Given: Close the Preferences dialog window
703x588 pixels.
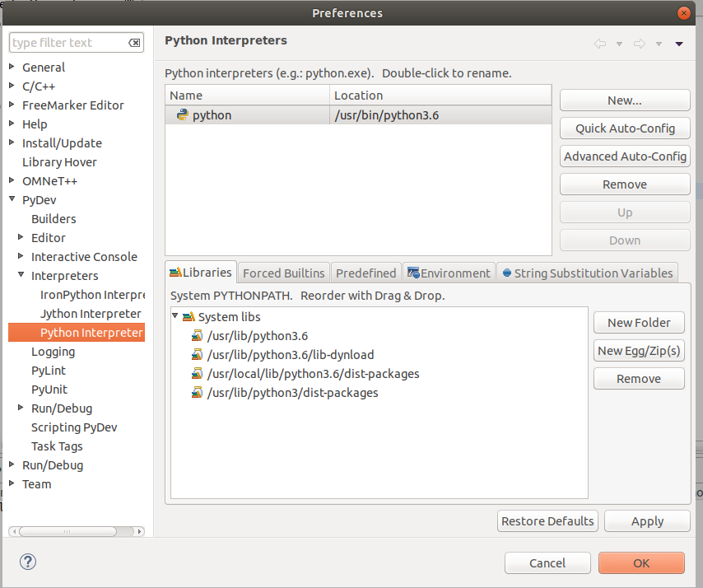Looking at the screenshot, I should coord(684,13).
